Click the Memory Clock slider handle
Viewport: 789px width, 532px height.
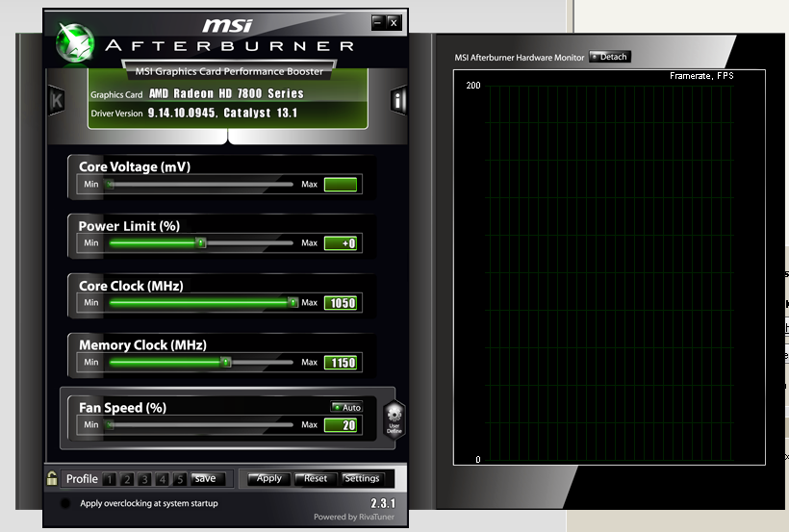226,362
